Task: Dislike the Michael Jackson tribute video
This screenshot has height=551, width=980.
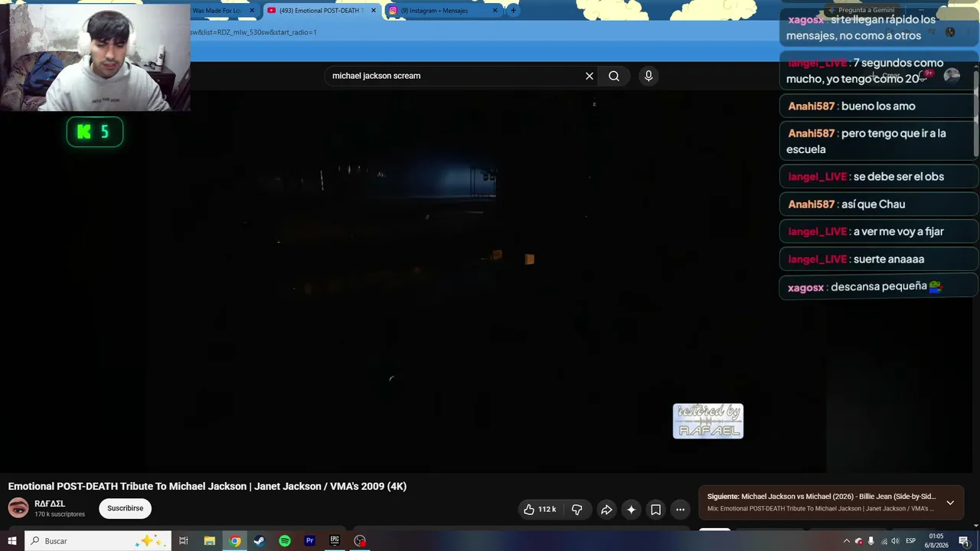Action: (x=577, y=510)
